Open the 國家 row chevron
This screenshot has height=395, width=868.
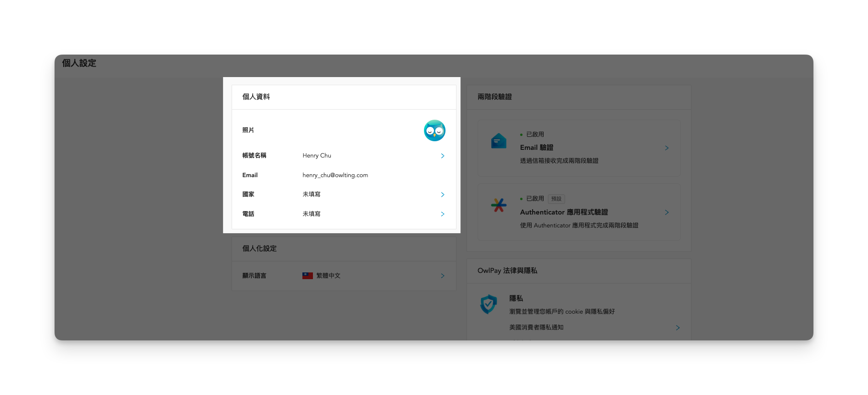(x=443, y=194)
